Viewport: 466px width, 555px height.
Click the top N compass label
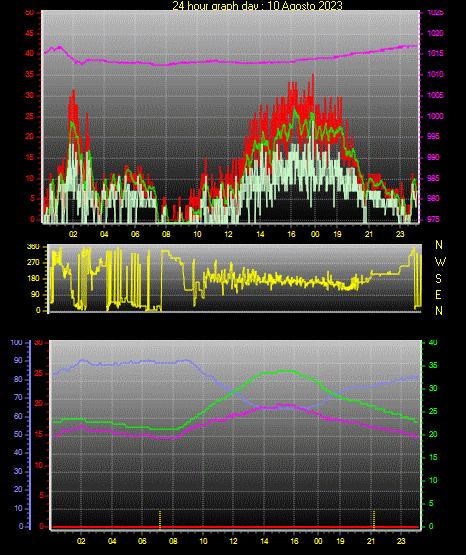click(439, 245)
